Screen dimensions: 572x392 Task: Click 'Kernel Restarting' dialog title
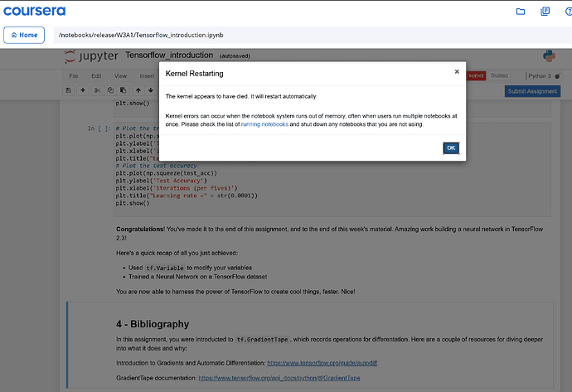(195, 74)
